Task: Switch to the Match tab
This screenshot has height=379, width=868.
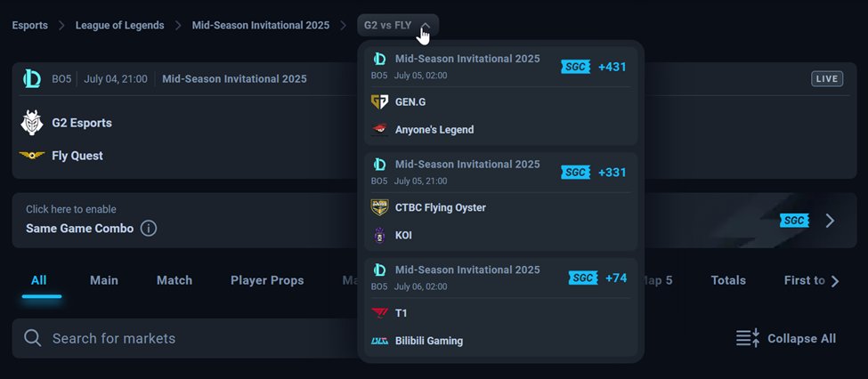Action: point(174,280)
